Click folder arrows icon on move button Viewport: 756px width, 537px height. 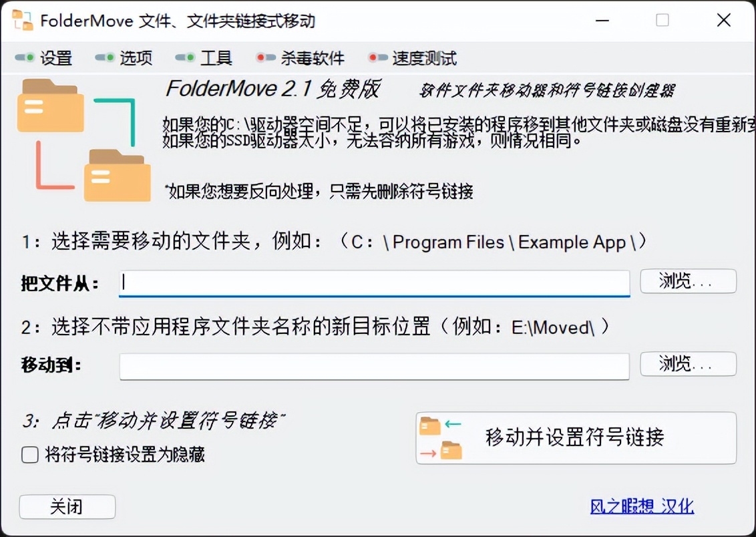point(441,437)
